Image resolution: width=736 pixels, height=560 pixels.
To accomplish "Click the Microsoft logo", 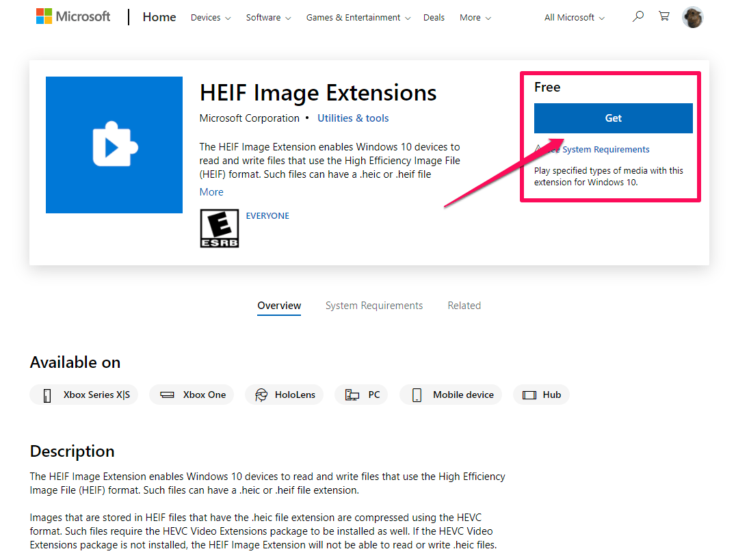I will click(73, 16).
